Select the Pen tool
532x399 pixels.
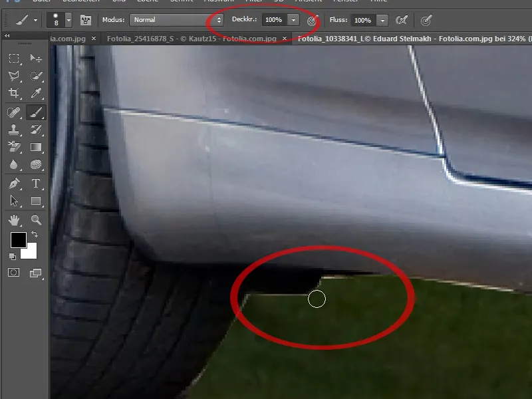pos(14,184)
